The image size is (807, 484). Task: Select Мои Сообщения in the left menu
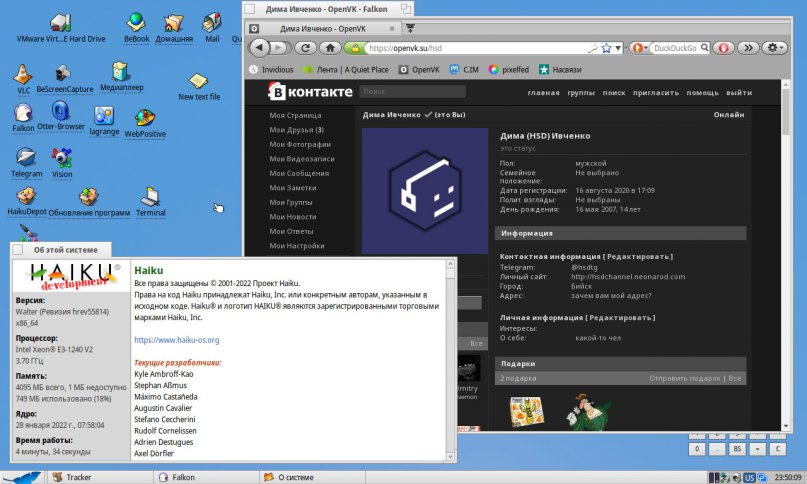click(x=300, y=173)
